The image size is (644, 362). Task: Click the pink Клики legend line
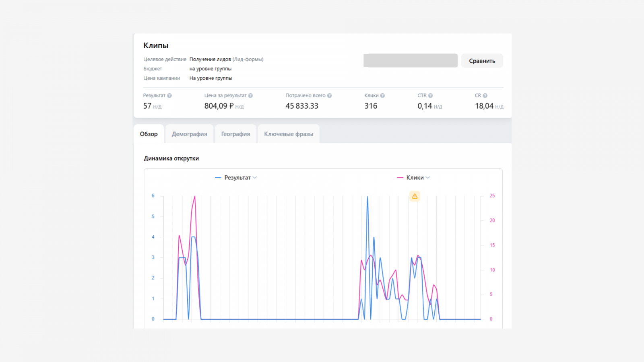[x=400, y=178]
